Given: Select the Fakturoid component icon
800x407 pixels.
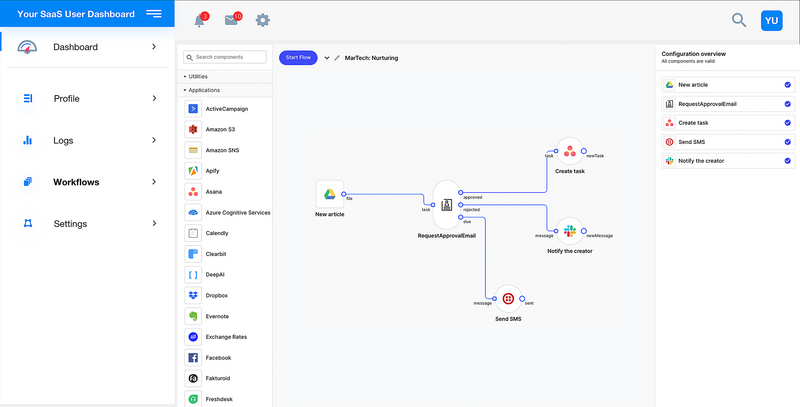Looking at the screenshot, I should click(x=193, y=378).
